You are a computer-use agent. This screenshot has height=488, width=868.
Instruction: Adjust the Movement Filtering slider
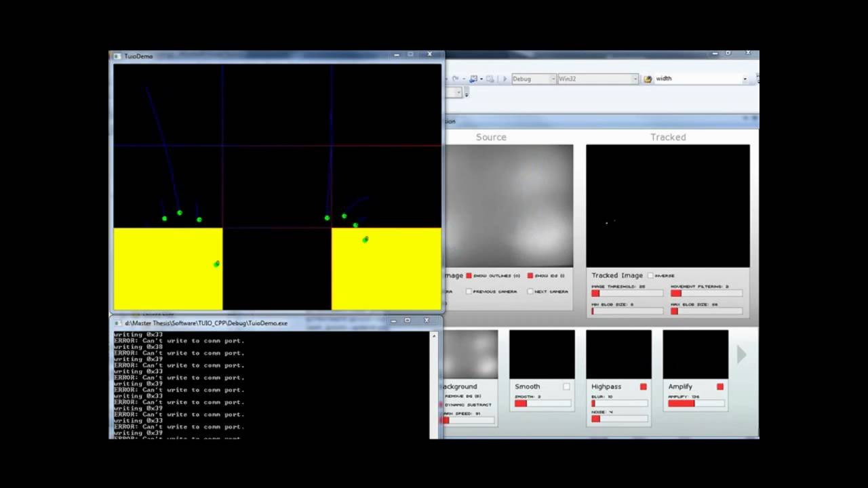point(707,293)
